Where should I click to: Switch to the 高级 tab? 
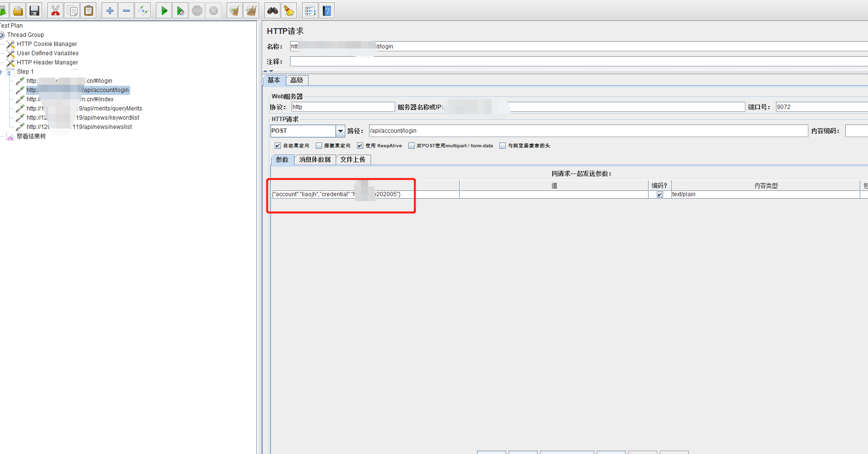pos(297,80)
